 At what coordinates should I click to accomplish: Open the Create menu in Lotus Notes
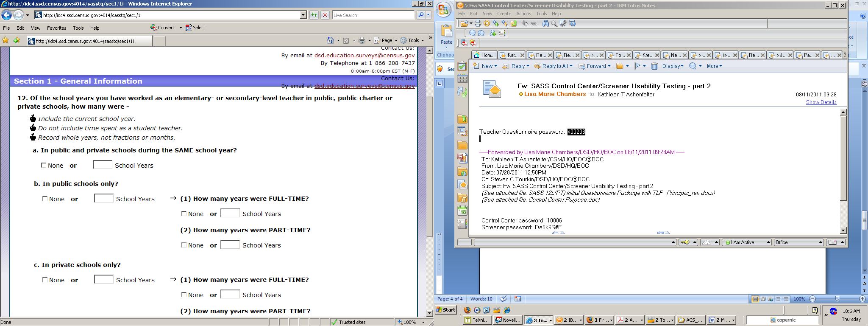[504, 14]
